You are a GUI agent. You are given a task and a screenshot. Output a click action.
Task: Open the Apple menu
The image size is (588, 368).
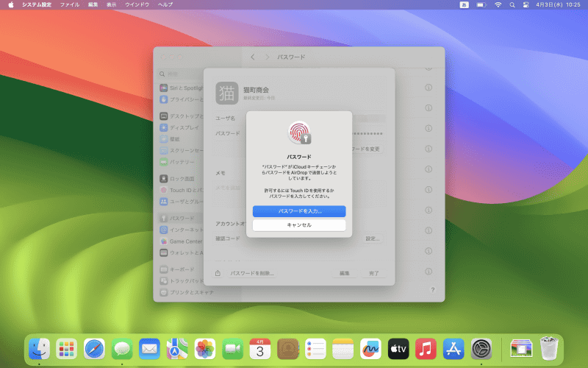[11, 4]
